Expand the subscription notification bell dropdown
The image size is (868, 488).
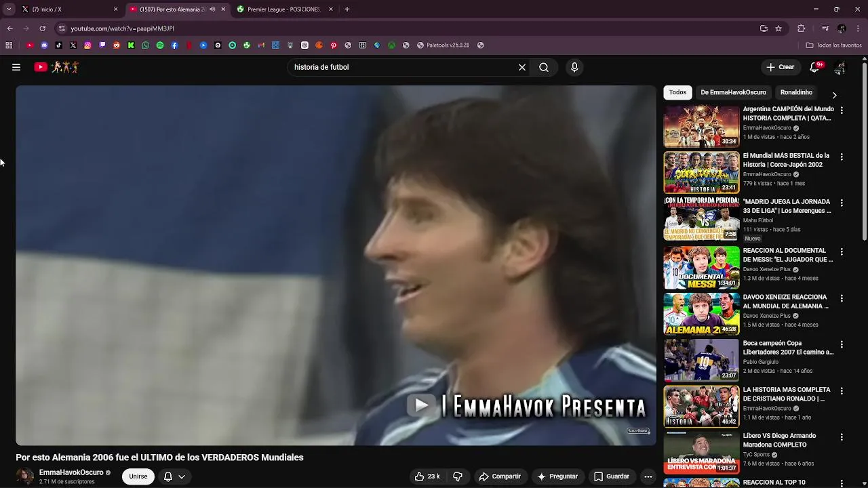174,476
